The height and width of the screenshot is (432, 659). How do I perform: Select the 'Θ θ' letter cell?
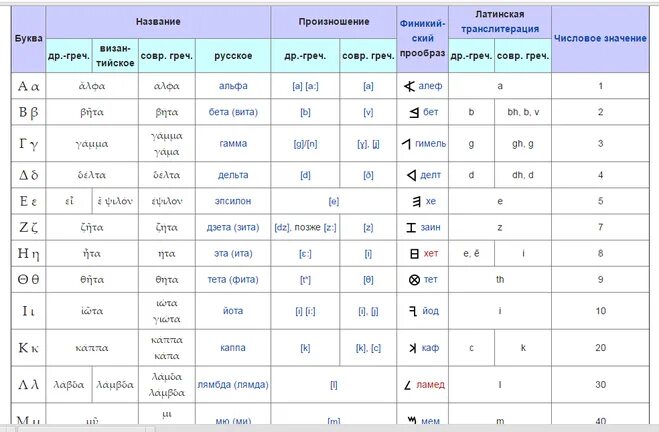tap(29, 280)
